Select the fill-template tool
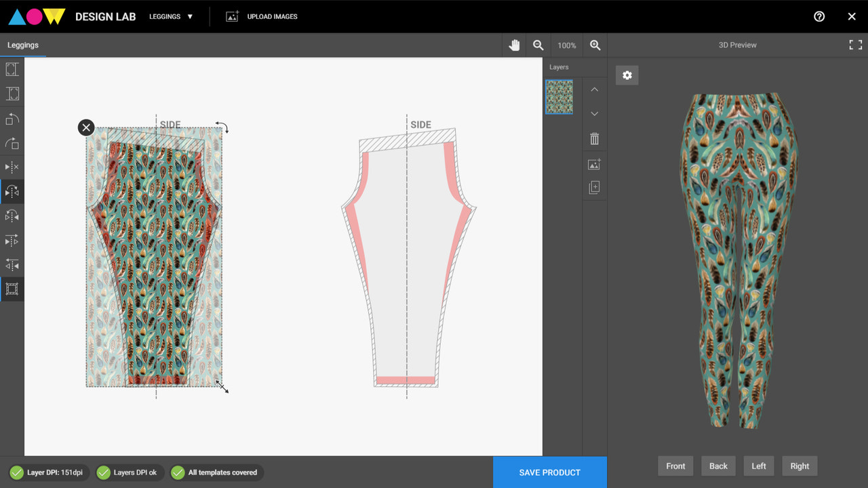This screenshot has width=868, height=488. pos(12,94)
